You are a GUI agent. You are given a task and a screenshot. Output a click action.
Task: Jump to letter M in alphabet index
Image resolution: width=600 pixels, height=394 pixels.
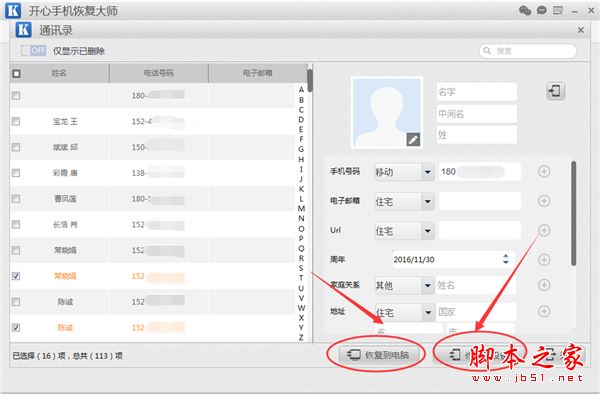pos(301,208)
